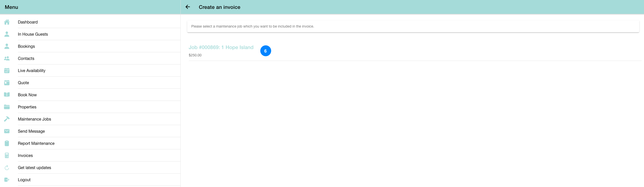Click the clipboard icon beside Report Maintenance
Screen dimensions: 644x187
pyautogui.click(x=7, y=143)
